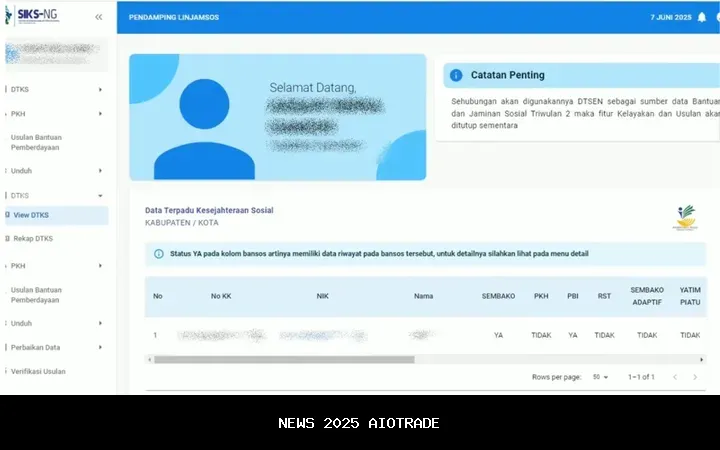Open first Usulan Bantuan Pemberdayaan link

click(x=35, y=141)
